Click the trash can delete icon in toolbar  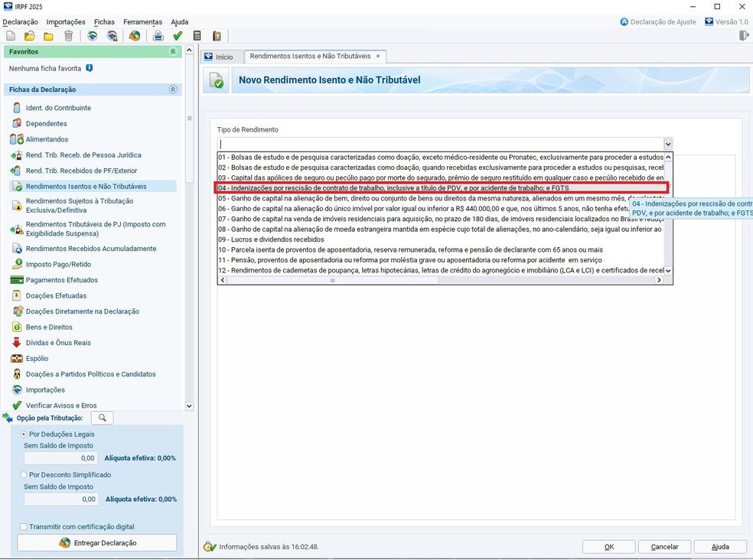tap(68, 36)
